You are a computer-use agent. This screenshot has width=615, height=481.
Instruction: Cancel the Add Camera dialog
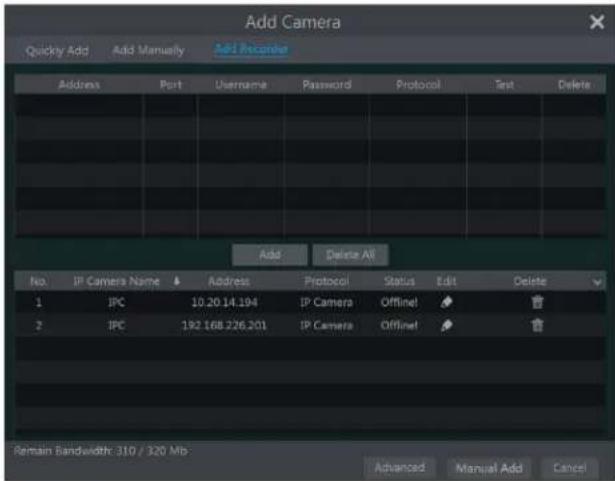[x=570, y=468]
